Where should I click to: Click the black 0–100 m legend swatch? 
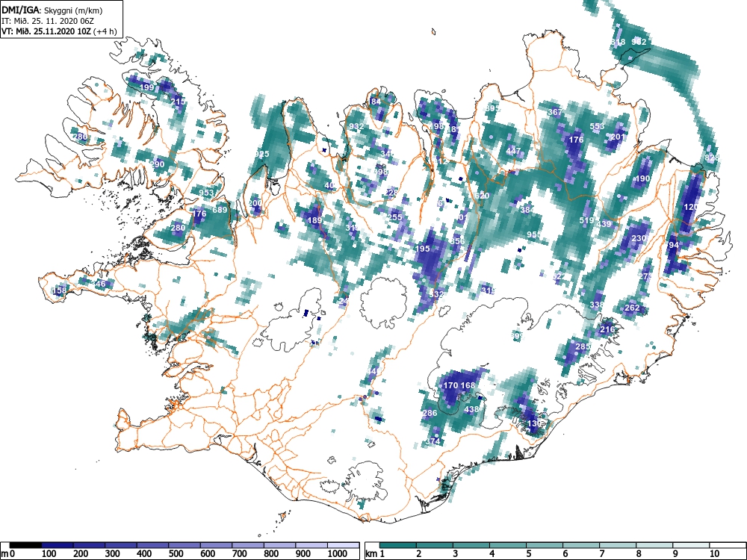coord(25,545)
